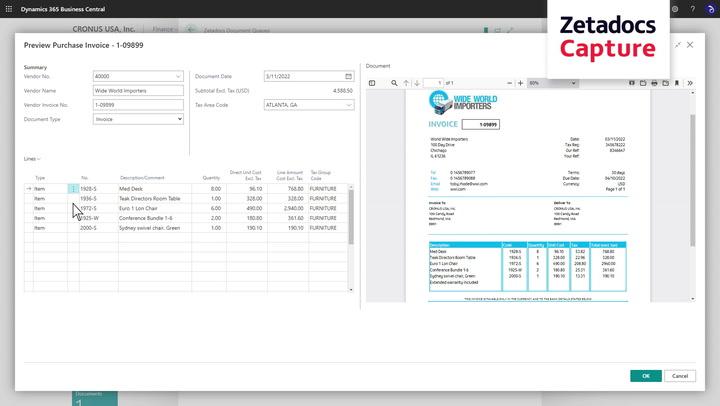Select item number 1928-S cell

pos(98,189)
